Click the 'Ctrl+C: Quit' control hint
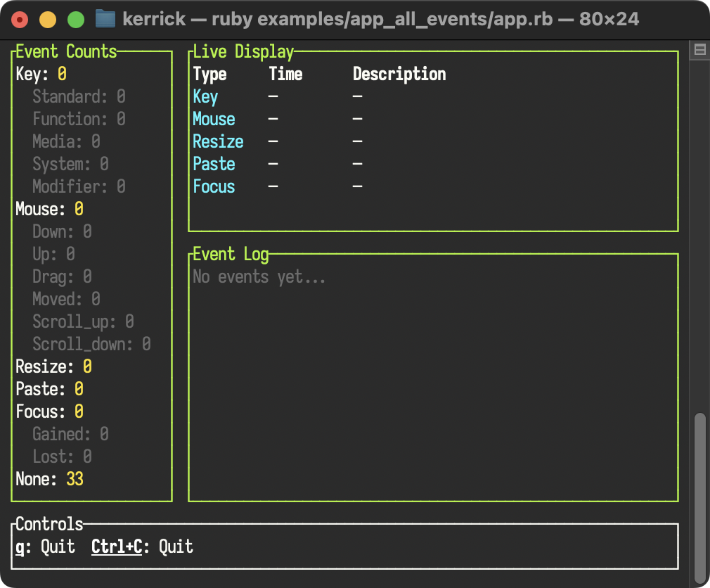This screenshot has width=710, height=588. pyautogui.click(x=142, y=547)
